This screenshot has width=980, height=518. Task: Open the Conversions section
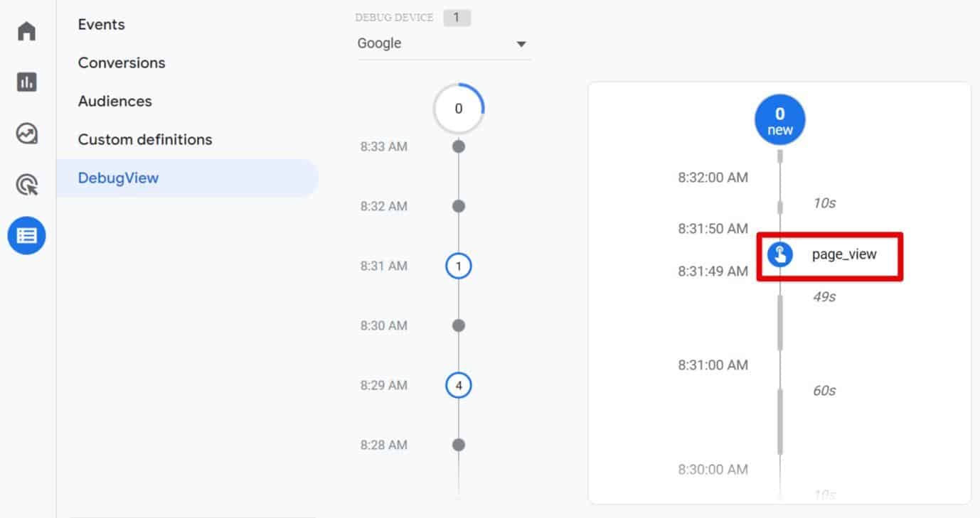[x=122, y=63]
